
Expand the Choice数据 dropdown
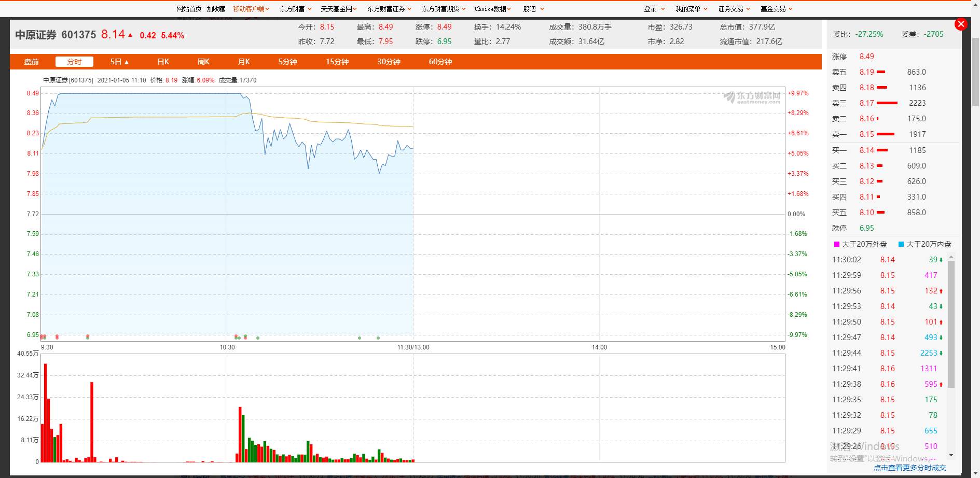coord(493,9)
